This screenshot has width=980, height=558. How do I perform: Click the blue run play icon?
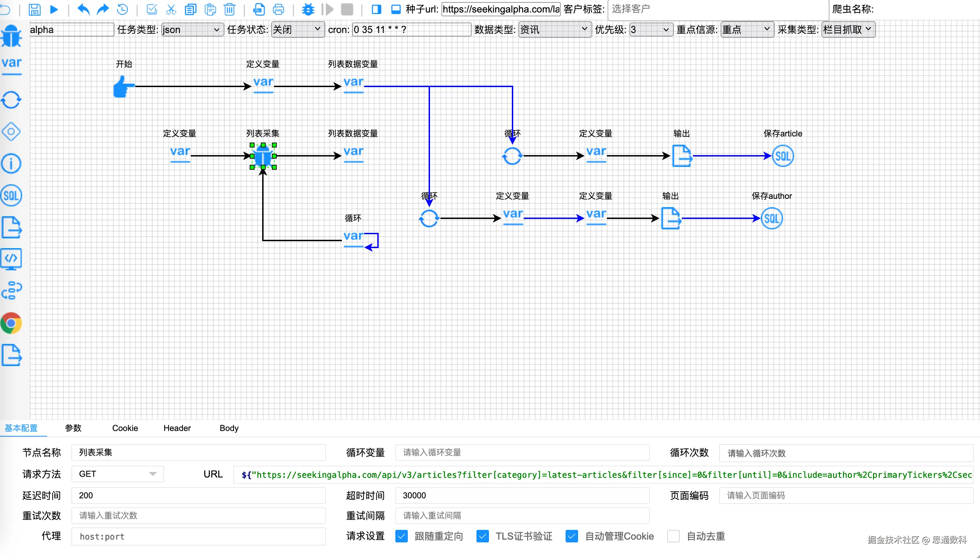[x=54, y=9]
